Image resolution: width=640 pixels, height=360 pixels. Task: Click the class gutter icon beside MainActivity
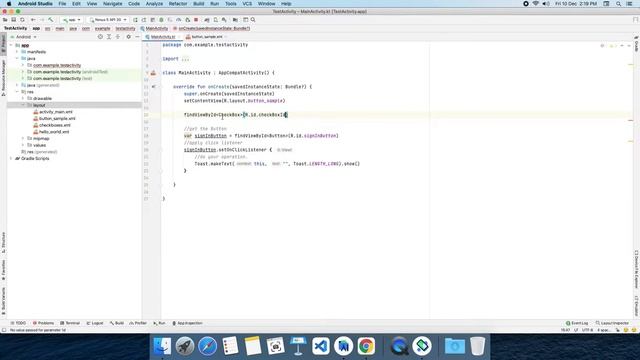click(x=153, y=73)
